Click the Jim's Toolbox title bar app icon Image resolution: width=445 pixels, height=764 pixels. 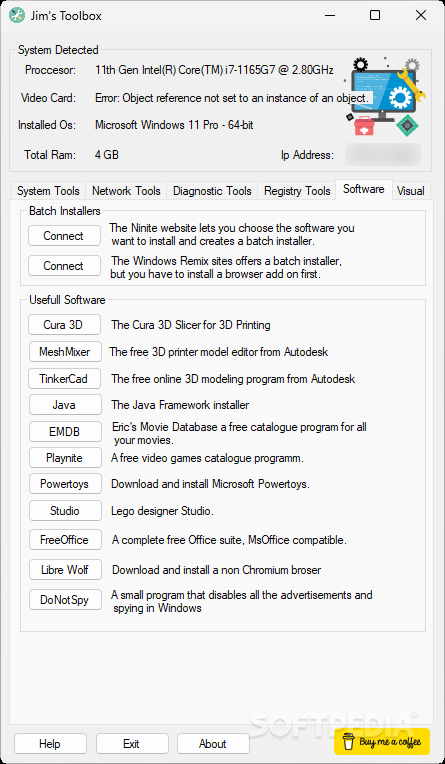[x=17, y=15]
